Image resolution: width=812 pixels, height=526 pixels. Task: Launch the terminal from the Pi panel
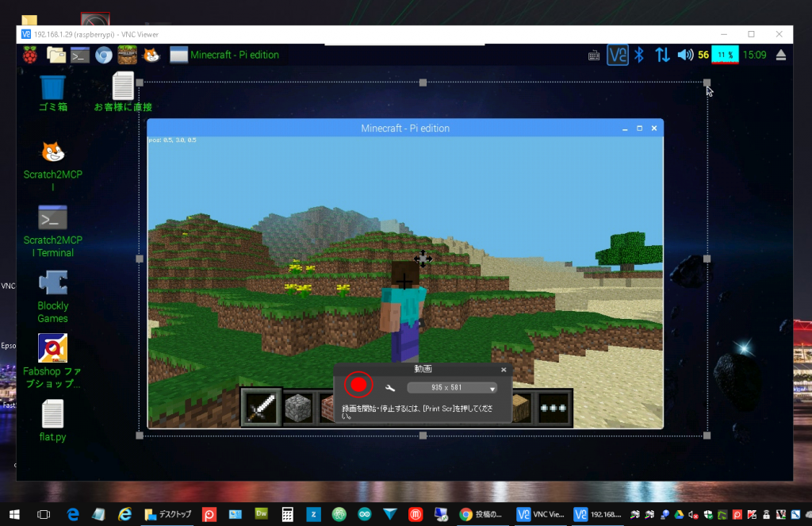coord(80,55)
